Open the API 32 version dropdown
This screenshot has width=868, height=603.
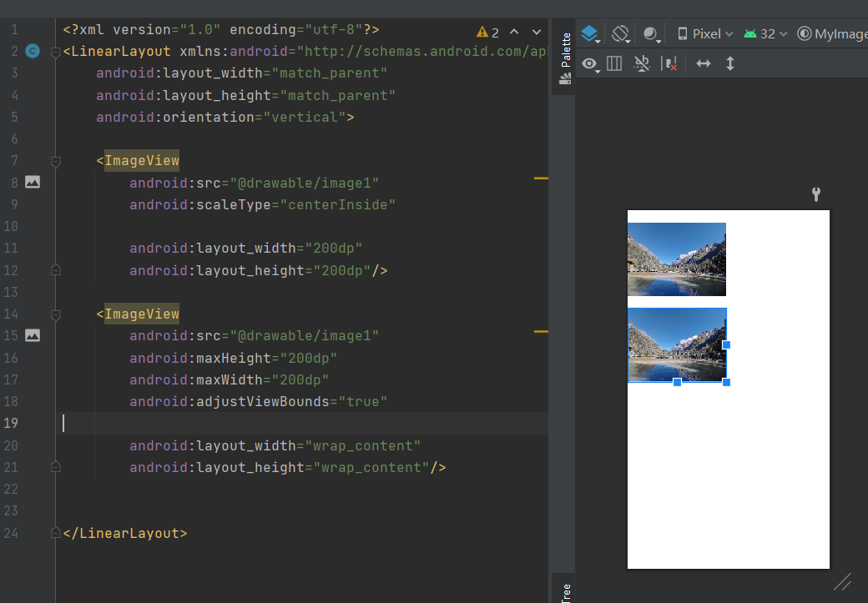pyautogui.click(x=764, y=33)
